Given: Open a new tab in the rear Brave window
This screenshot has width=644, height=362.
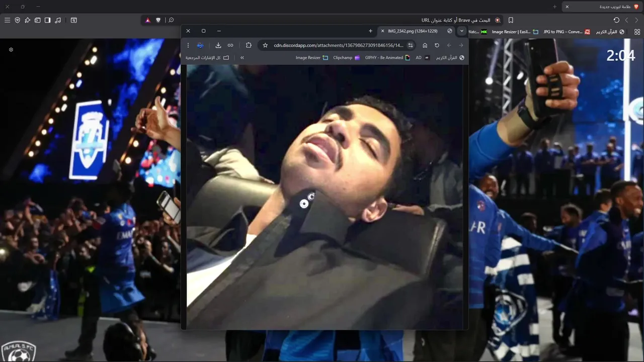Looking at the screenshot, I should [554, 7].
